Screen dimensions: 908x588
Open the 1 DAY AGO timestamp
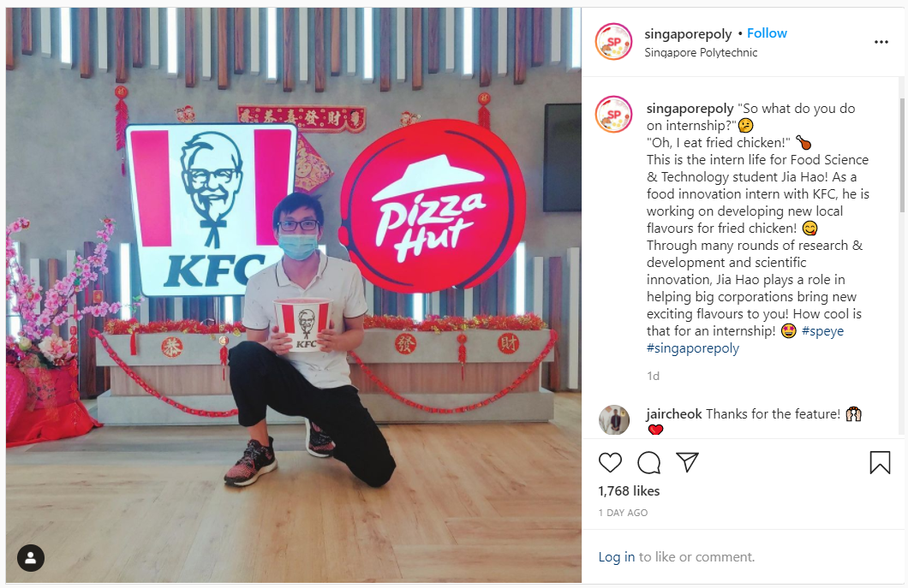623,513
